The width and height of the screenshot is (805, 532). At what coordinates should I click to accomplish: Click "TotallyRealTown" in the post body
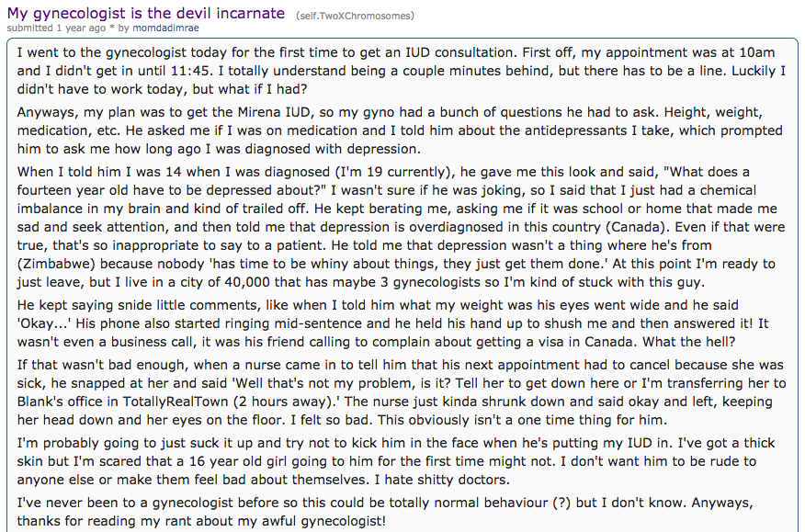click(x=176, y=402)
